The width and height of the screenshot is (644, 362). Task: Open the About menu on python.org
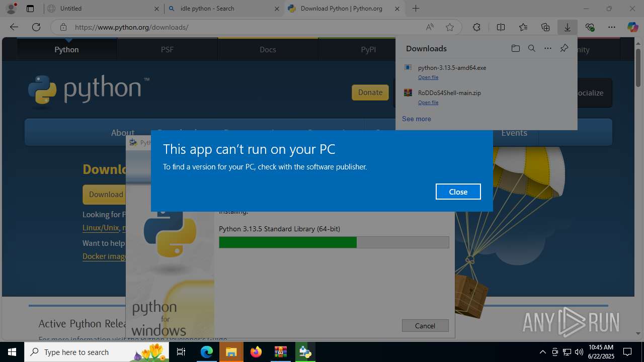[122, 133]
